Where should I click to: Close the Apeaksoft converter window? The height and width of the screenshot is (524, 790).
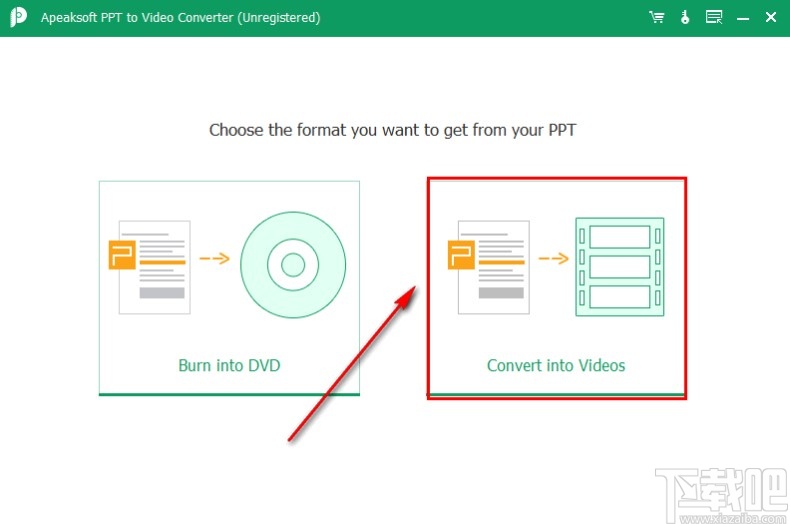pos(770,18)
